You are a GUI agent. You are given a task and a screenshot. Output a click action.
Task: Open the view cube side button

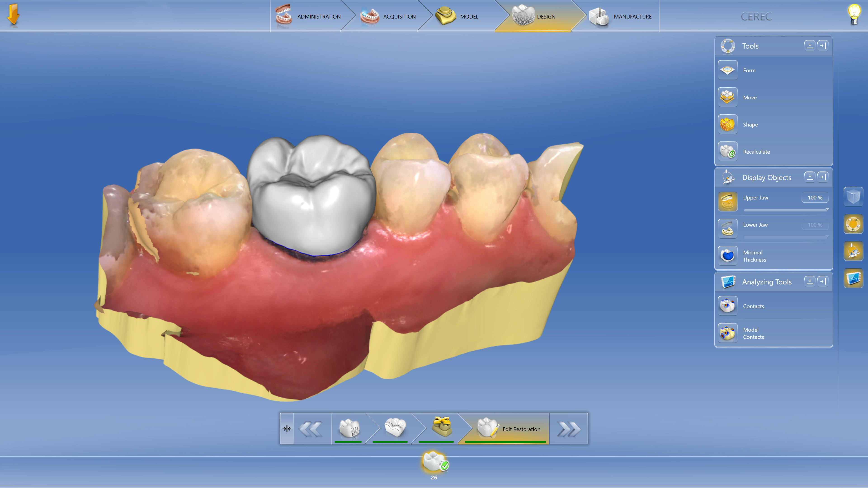pos(853,197)
